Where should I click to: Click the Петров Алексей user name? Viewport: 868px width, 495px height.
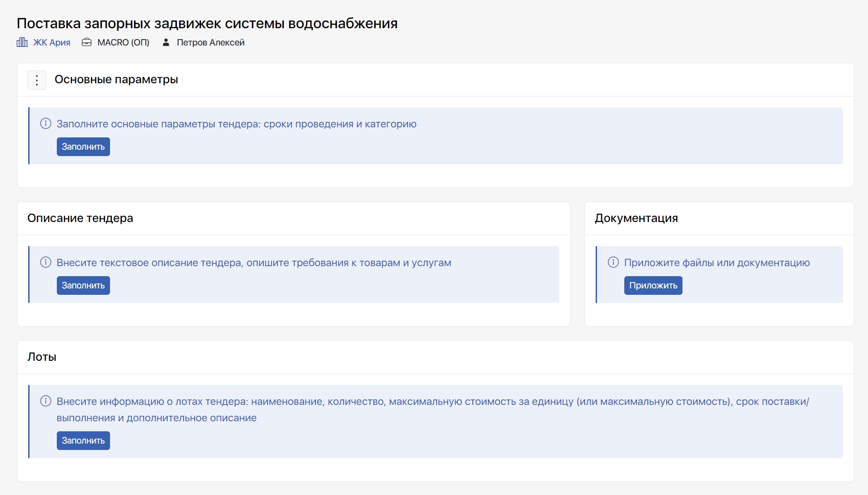click(x=211, y=42)
